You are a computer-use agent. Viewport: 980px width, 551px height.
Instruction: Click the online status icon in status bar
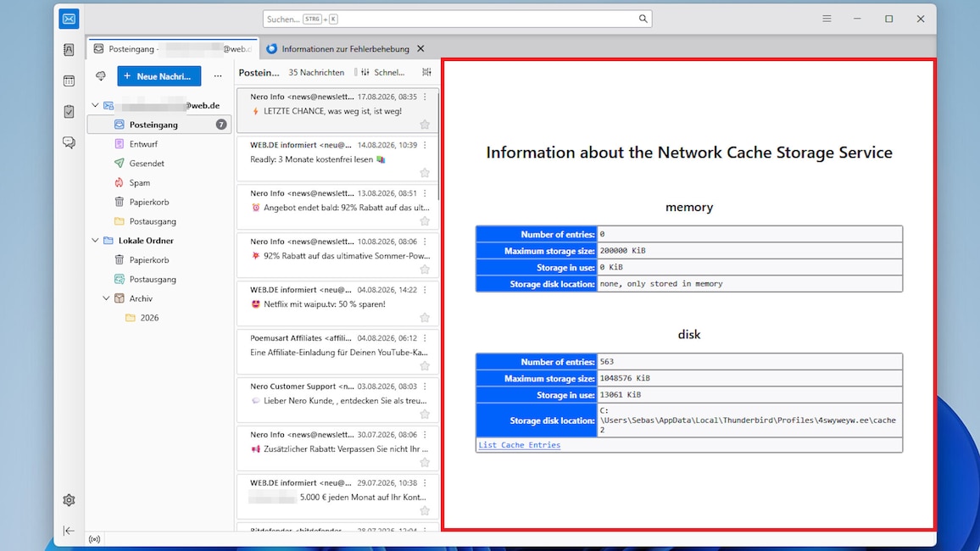click(x=94, y=539)
